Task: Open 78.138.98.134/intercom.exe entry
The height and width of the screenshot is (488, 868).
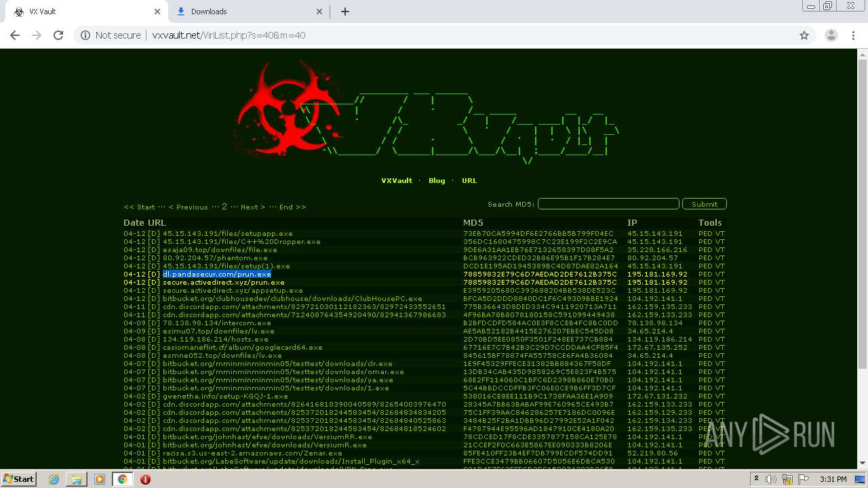Action: click(x=216, y=323)
